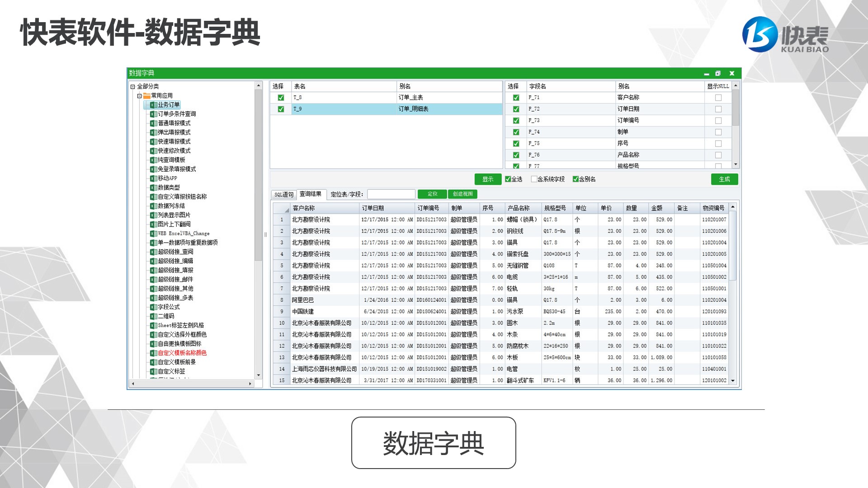The image size is (868, 488).
Task: Select the Excel icon beside 纯查询模板
Action: pos(154,160)
